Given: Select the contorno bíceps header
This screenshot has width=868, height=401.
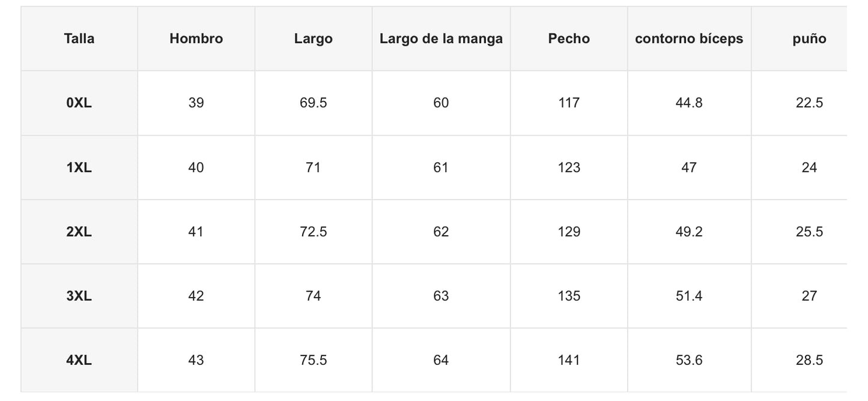Looking at the screenshot, I should (689, 39).
